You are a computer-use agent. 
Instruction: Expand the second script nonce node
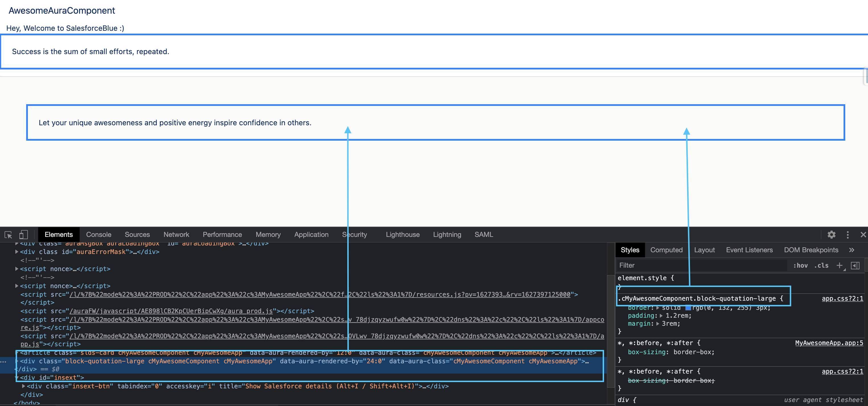point(16,286)
